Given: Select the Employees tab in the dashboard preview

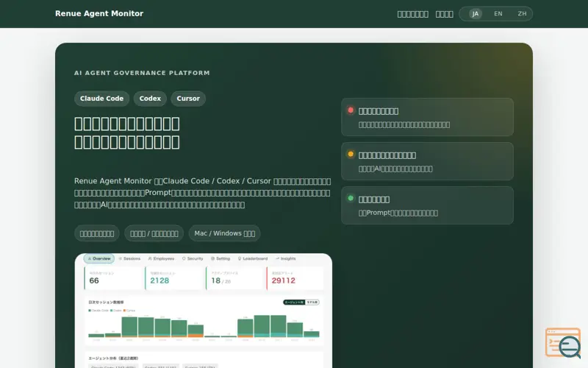Looking at the screenshot, I should (x=161, y=259).
